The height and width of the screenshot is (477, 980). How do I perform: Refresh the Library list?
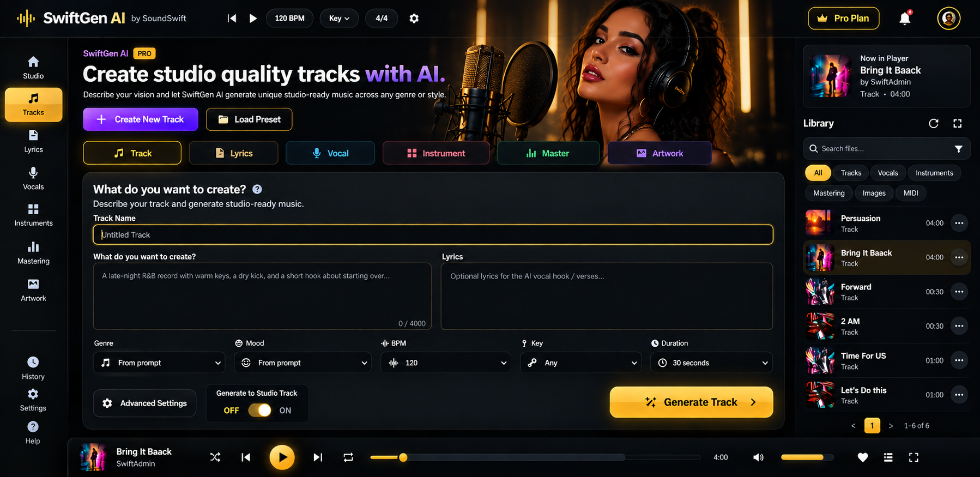click(934, 123)
